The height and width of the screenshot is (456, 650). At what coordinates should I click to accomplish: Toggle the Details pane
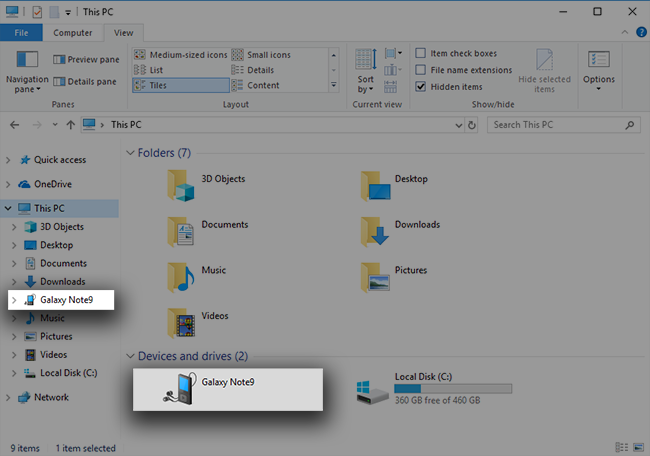(85, 82)
